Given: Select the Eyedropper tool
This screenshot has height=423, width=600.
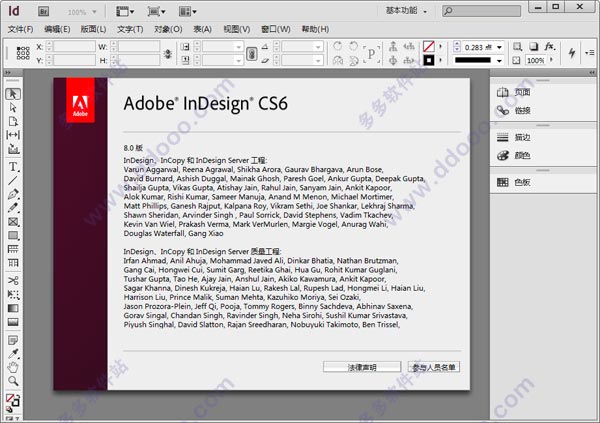Looking at the screenshot, I should [13, 354].
